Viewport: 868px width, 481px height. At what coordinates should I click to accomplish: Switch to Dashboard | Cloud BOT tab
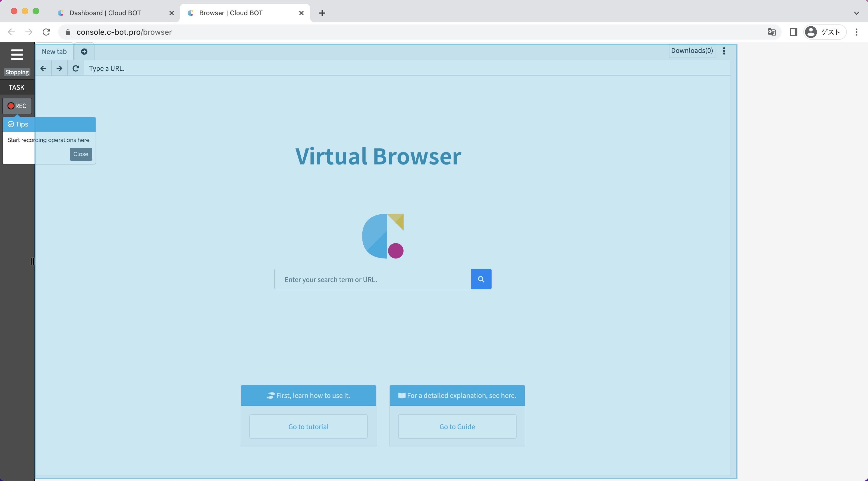[x=105, y=13]
